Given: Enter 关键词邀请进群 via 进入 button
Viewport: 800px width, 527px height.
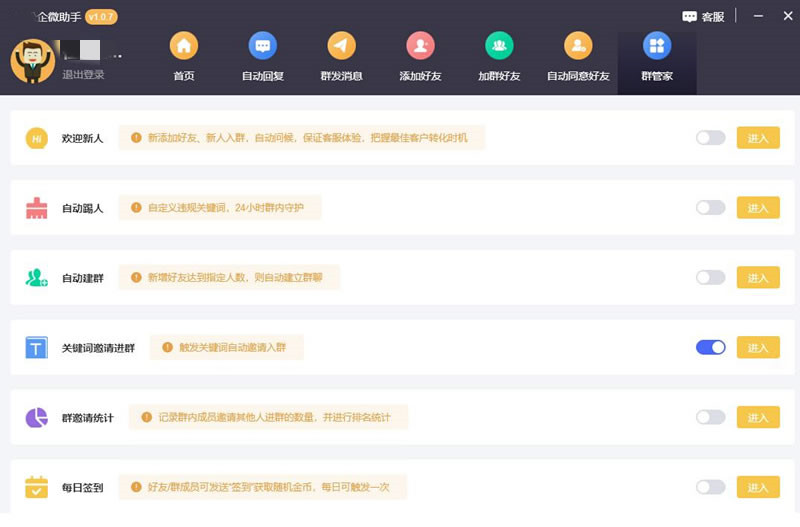Looking at the screenshot, I should pyautogui.click(x=758, y=347).
